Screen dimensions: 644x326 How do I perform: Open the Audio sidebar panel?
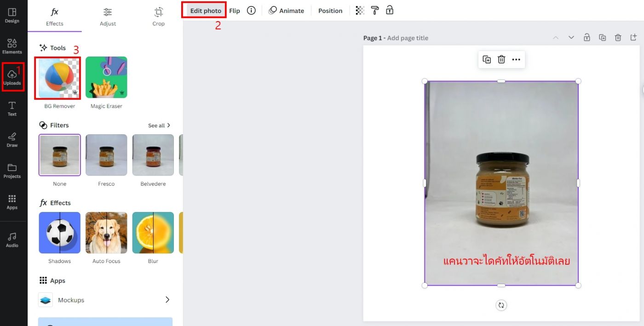[12, 240]
